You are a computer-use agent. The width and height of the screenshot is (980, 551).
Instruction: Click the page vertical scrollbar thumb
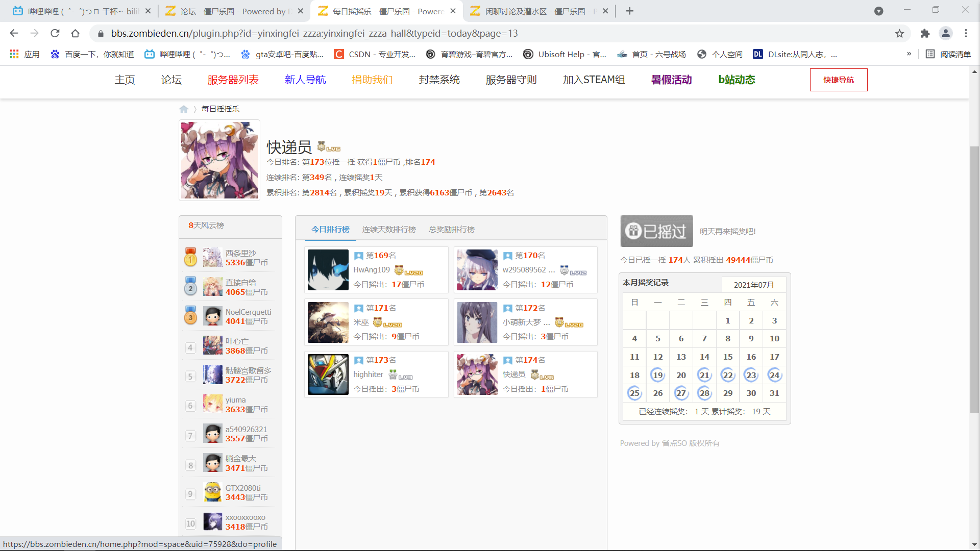974,280
